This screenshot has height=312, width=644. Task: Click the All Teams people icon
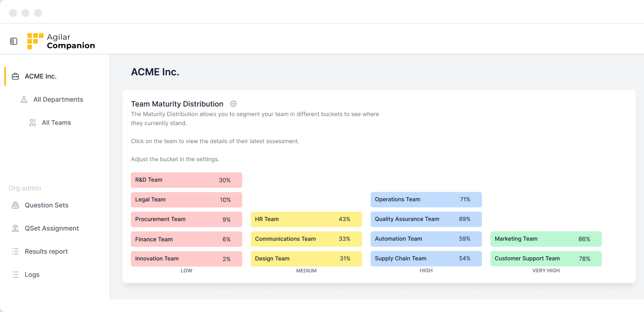pos(32,123)
